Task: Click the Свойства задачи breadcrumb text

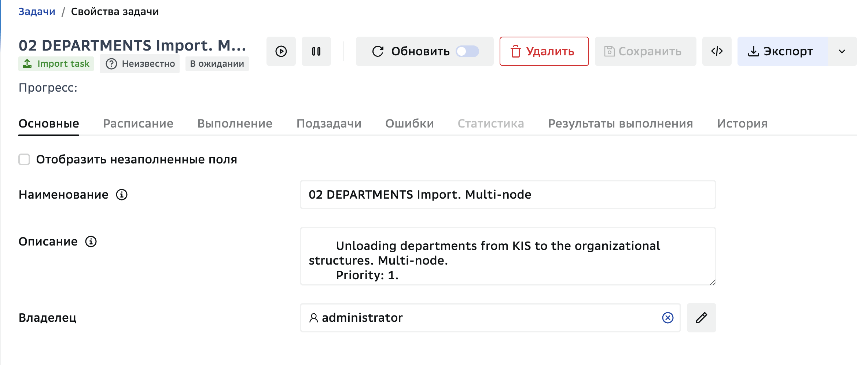Action: click(x=115, y=12)
